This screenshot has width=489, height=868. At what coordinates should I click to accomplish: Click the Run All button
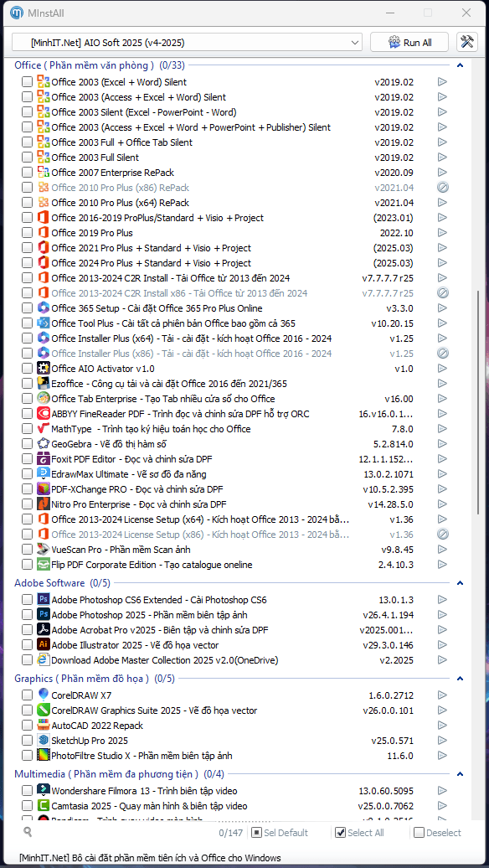410,43
